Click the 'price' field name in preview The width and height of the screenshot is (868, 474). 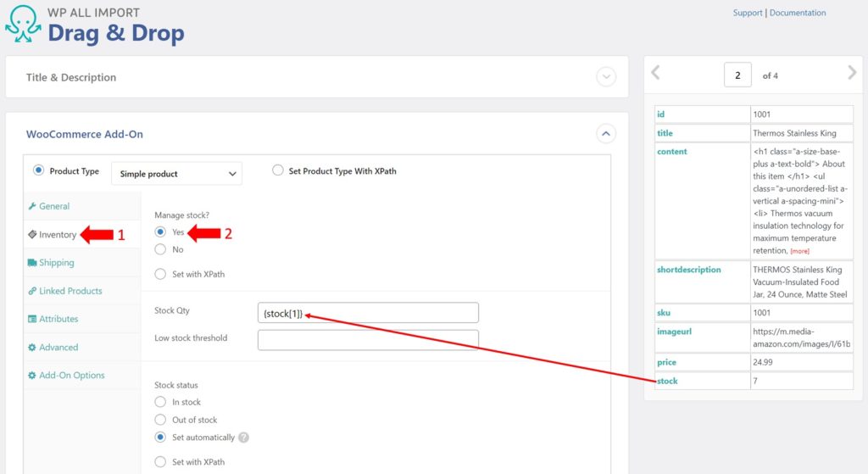pyautogui.click(x=666, y=362)
